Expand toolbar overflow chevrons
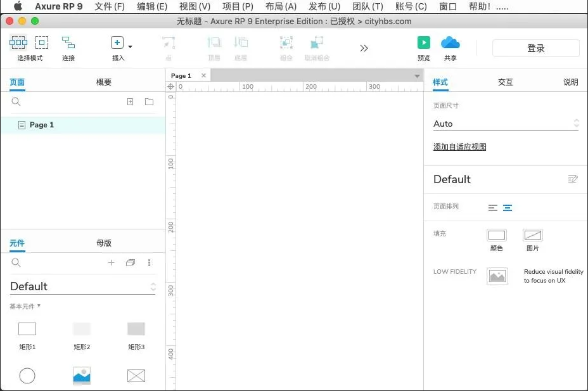The height and width of the screenshot is (391, 588). tap(364, 48)
